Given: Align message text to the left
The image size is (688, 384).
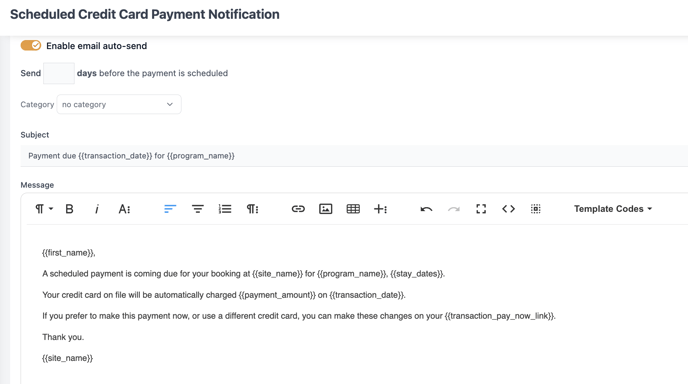Looking at the screenshot, I should [x=170, y=209].
